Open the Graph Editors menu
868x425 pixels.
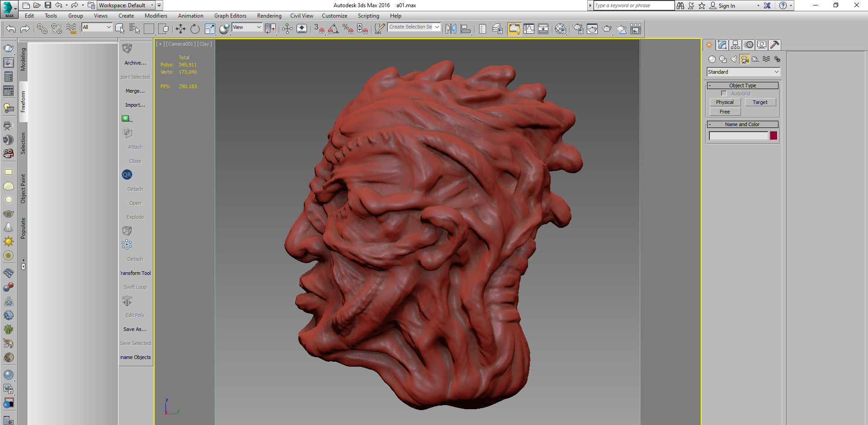click(x=230, y=16)
